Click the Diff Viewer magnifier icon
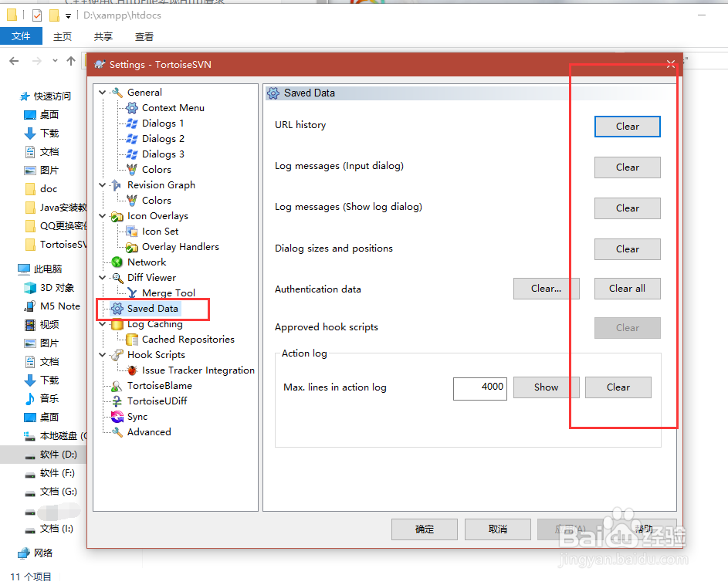The height and width of the screenshot is (585, 728). [x=117, y=278]
